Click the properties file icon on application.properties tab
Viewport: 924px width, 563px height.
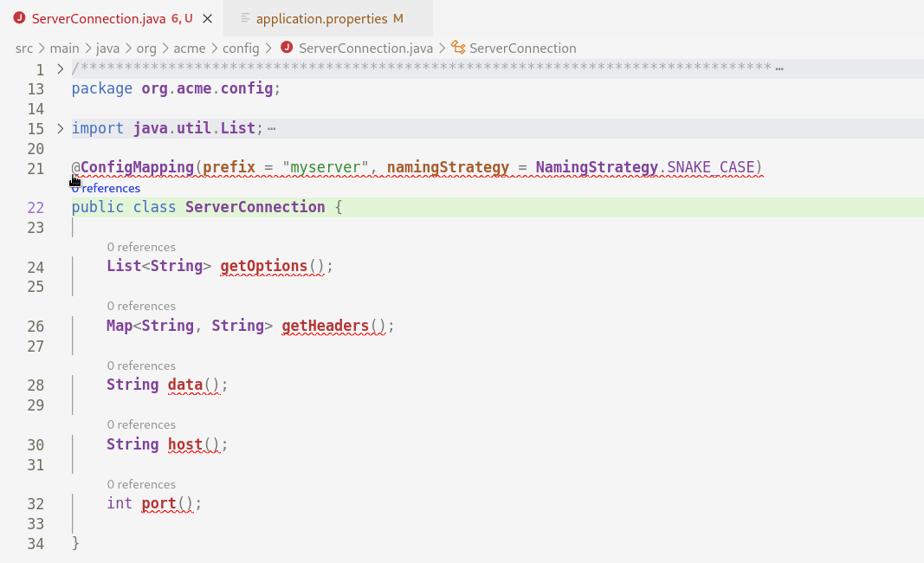(x=248, y=17)
